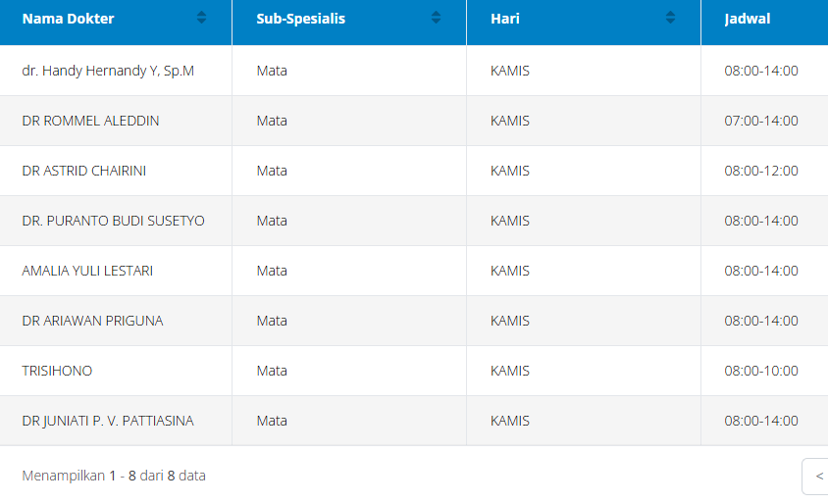Click the Sub-Spesialis column header
This screenshot has height=504, width=828.
coord(301,19)
